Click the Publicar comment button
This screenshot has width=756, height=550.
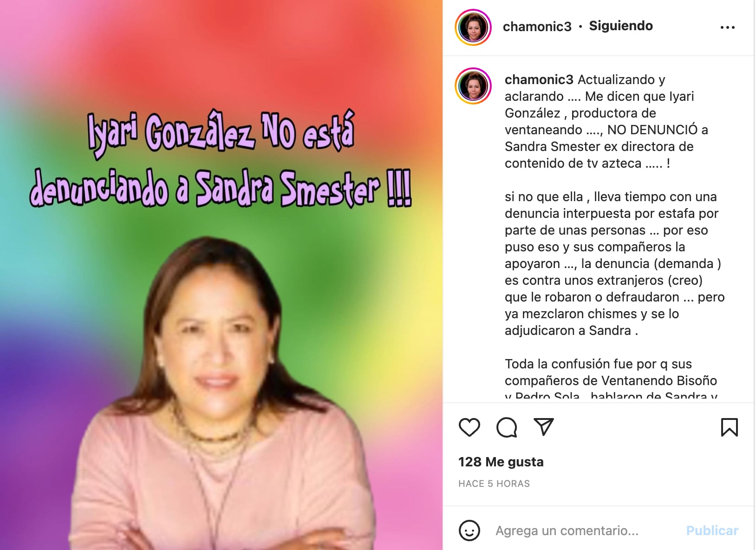[x=712, y=530]
